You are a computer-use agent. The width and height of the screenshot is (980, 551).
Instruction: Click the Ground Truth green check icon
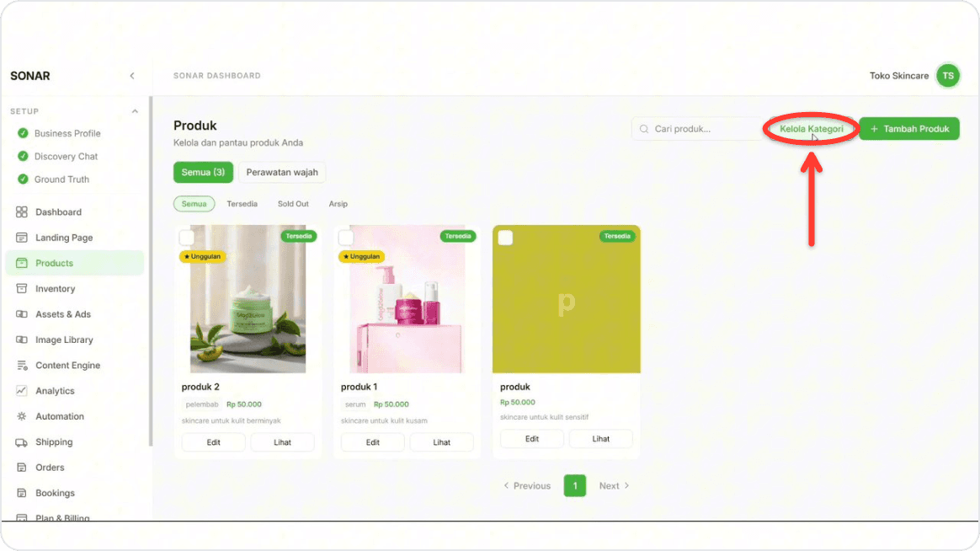click(23, 179)
